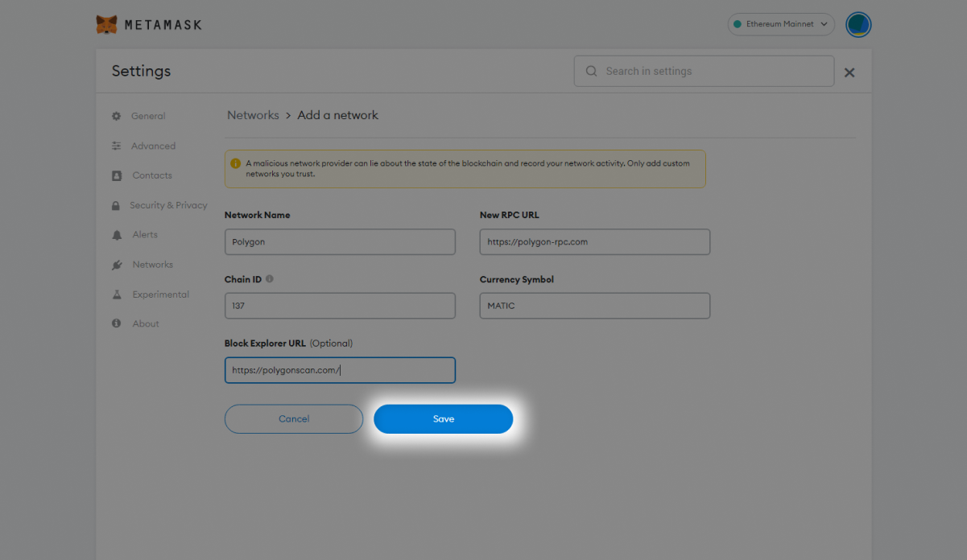The image size is (967, 560).
Task: Click the yellow warning info icon
Action: [236, 163]
